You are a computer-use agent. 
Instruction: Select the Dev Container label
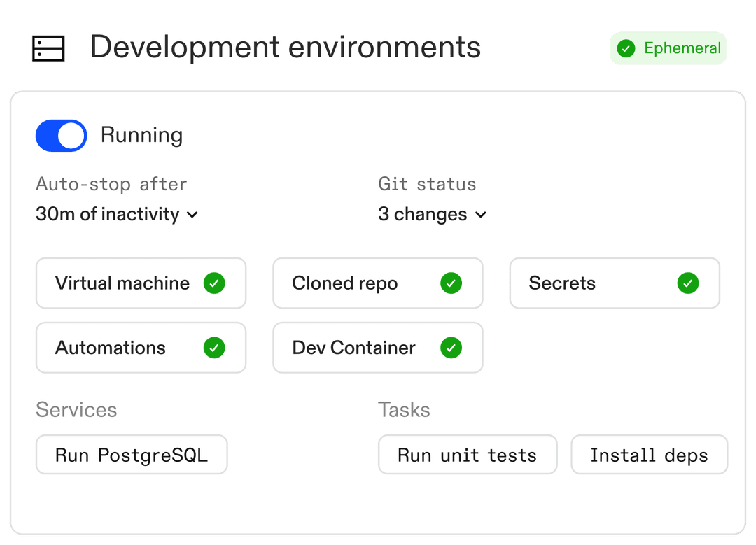pos(353,348)
